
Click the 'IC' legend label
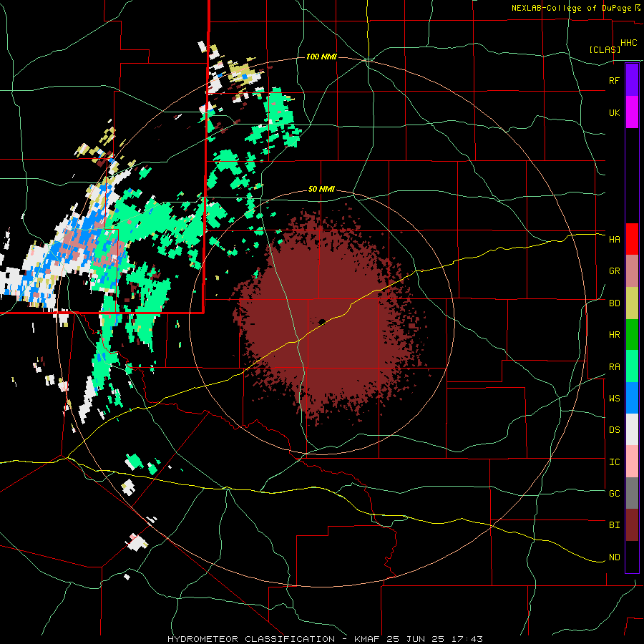click(x=614, y=462)
